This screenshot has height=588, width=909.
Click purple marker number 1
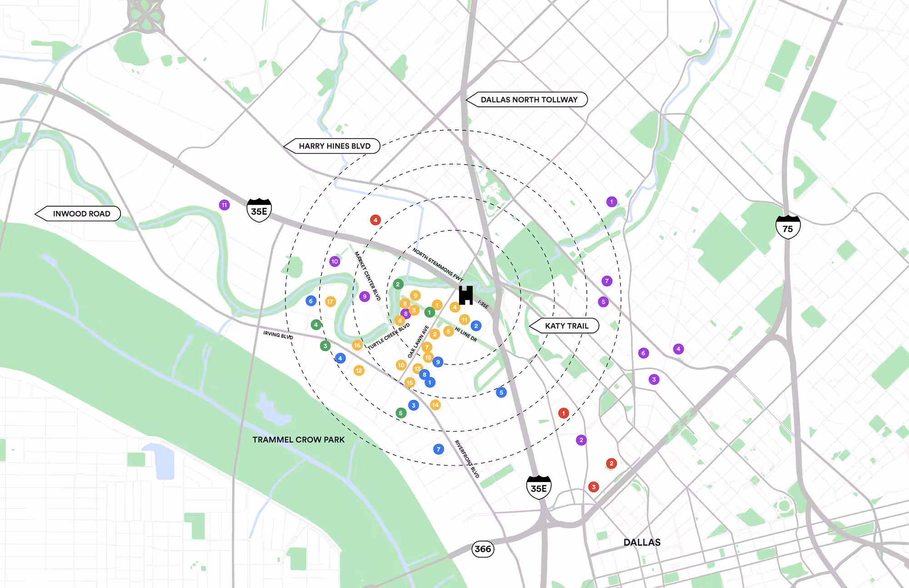(611, 202)
